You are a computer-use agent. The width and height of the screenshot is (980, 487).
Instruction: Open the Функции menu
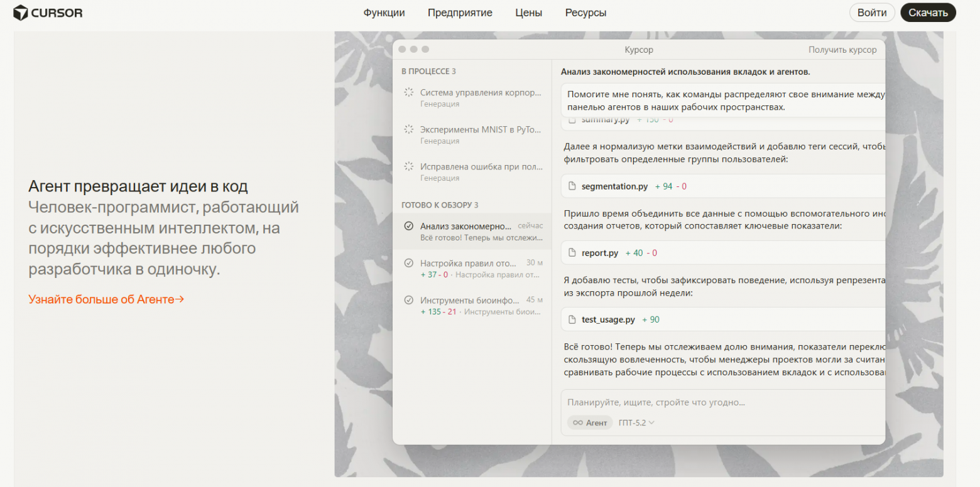[384, 13]
